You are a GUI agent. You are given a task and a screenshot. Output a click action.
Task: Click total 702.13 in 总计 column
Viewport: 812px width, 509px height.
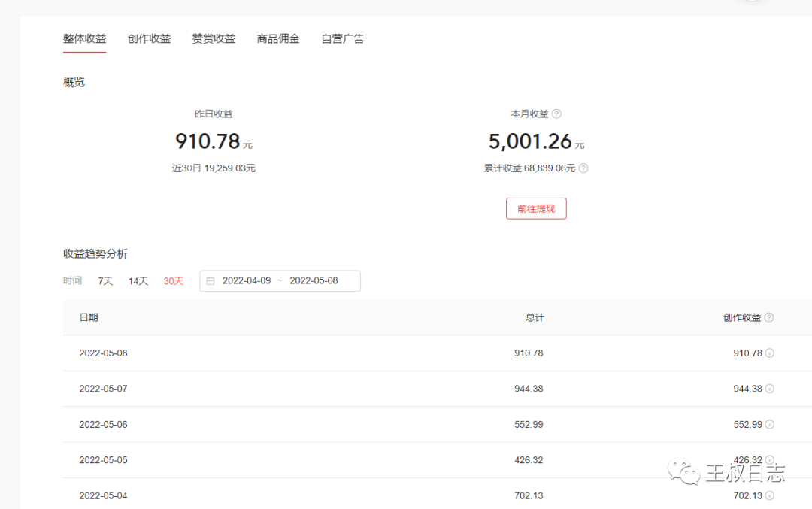pyautogui.click(x=529, y=496)
